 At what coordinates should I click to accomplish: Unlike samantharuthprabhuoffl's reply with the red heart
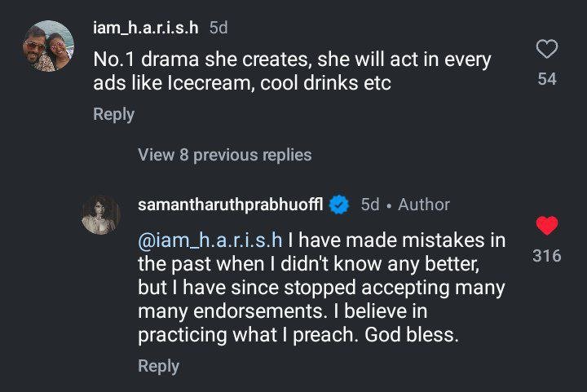point(547,226)
